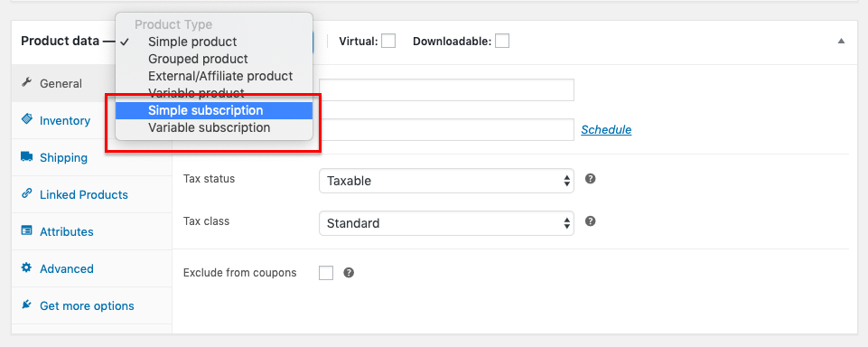This screenshot has height=347, width=868.
Task: Click the sale price input field
Action: click(446, 130)
